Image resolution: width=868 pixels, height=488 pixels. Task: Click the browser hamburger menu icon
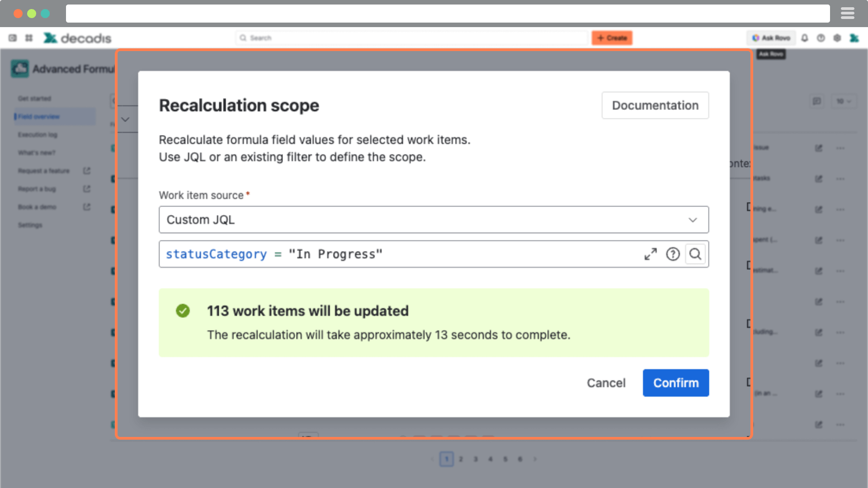[847, 14]
